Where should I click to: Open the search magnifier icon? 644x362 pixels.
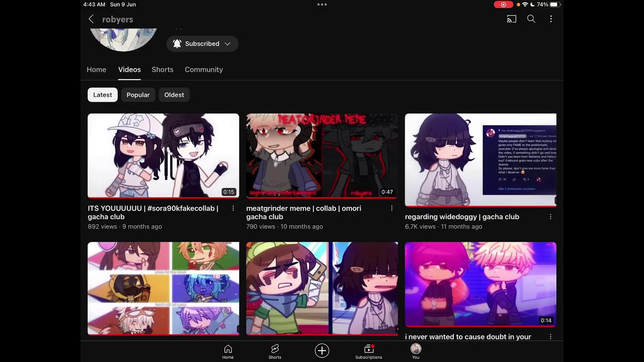[531, 19]
